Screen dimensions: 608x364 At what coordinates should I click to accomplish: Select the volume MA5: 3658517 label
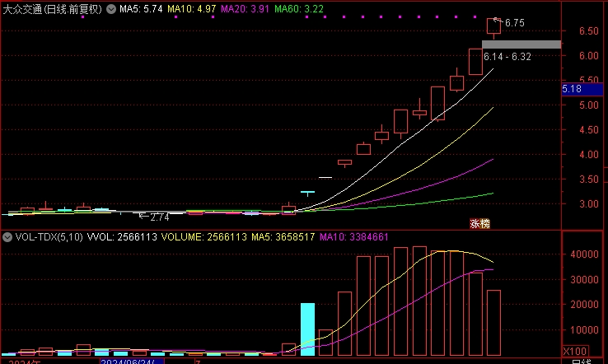tap(283, 237)
